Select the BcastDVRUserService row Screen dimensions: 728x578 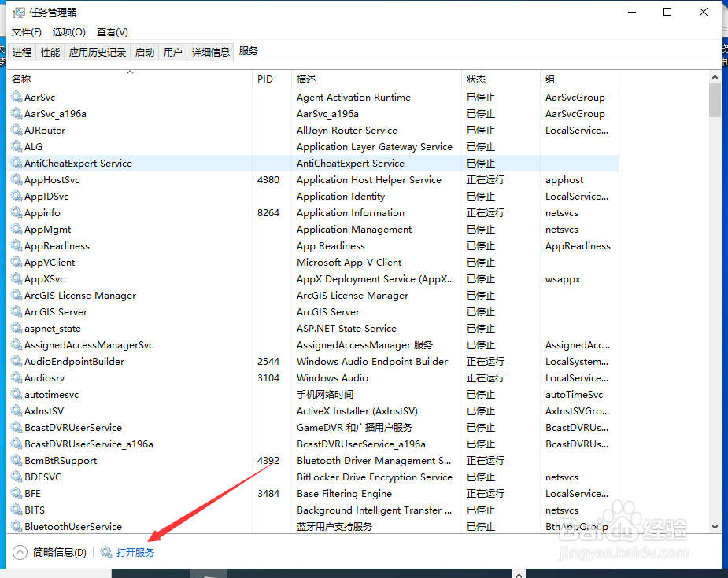coord(313,427)
